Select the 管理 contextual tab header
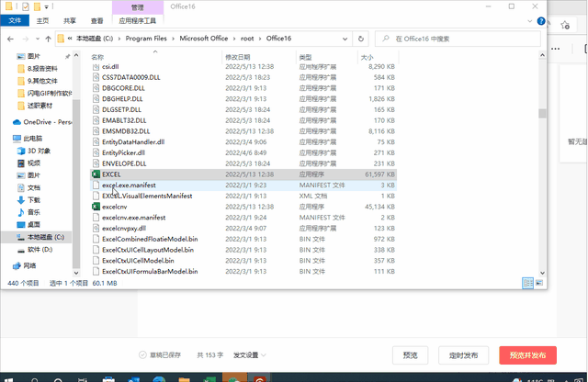This screenshot has height=382, width=588. click(x=137, y=7)
